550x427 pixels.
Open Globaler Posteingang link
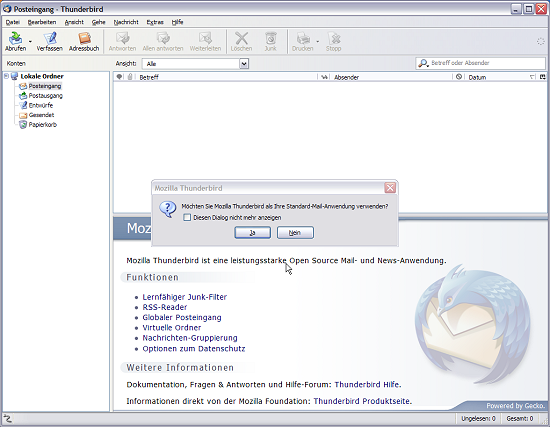[x=182, y=318]
